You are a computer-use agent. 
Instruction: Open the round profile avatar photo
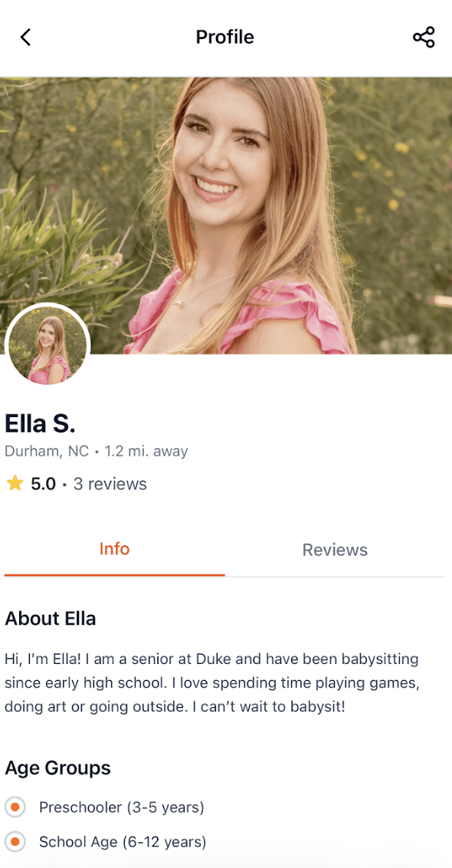tap(47, 344)
